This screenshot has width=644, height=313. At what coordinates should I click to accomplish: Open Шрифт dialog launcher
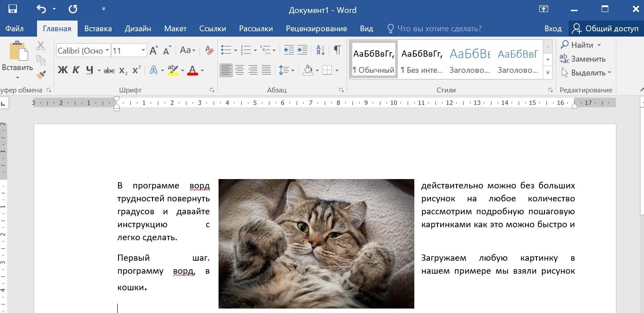(x=212, y=90)
